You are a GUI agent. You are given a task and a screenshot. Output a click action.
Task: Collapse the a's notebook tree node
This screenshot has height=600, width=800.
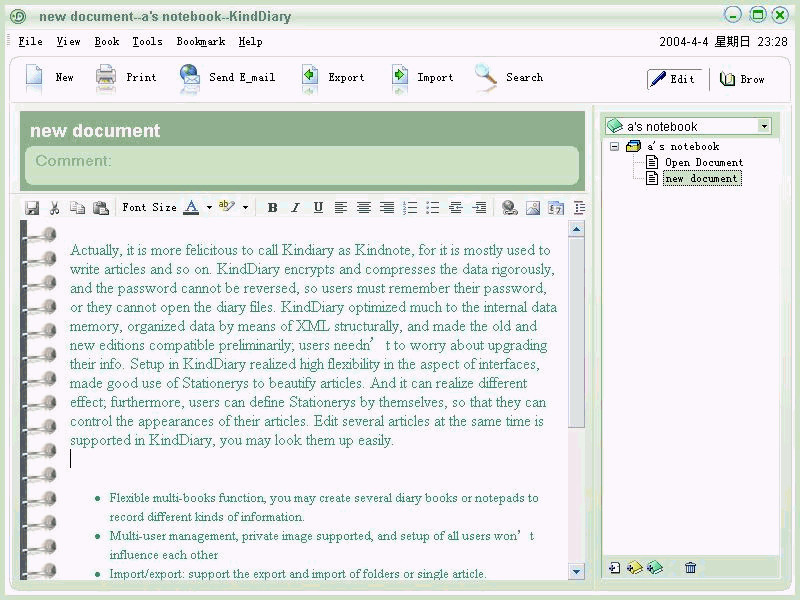615,147
